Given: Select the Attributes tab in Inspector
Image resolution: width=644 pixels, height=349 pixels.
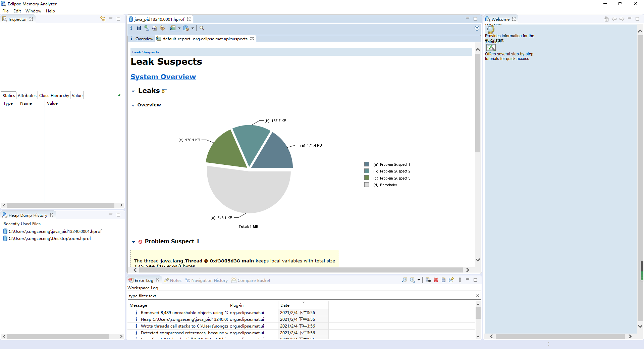Looking at the screenshot, I should tap(27, 95).
